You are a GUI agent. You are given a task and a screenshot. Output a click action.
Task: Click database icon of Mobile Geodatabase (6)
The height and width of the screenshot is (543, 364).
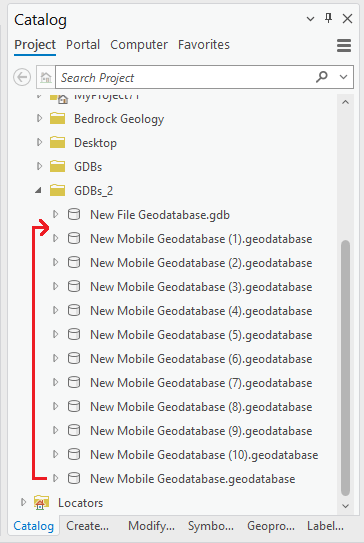(74, 358)
